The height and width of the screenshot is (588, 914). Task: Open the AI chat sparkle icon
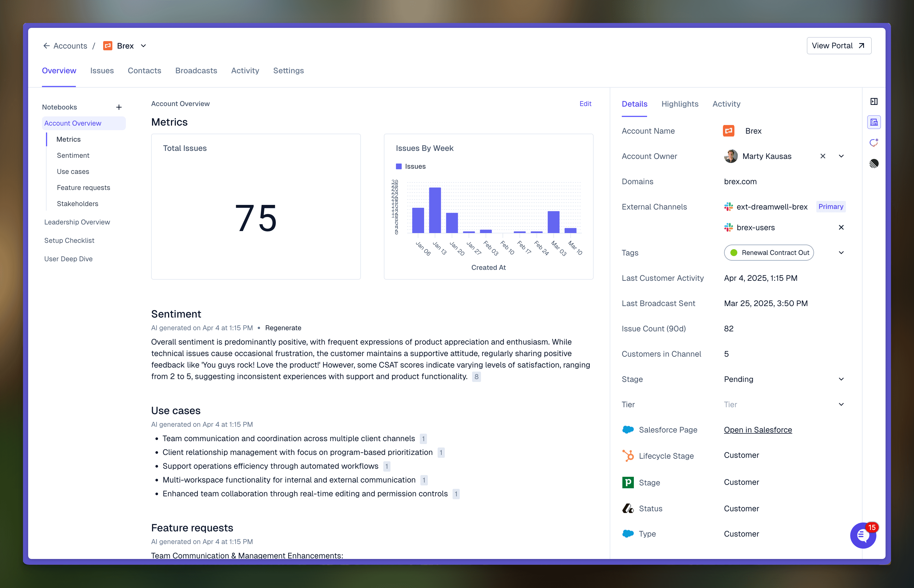[874, 143]
